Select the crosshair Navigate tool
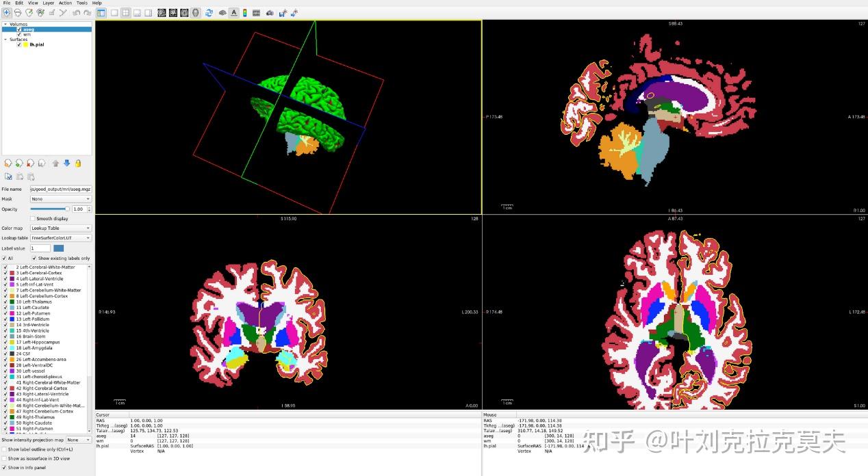Image resolution: width=868 pixels, height=476 pixels. (x=6, y=12)
